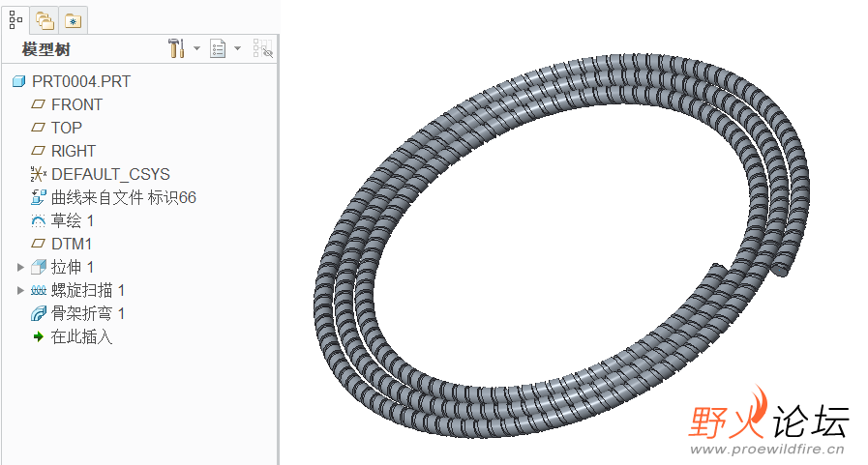Select PRT0004.PRT root node text

pos(81,82)
